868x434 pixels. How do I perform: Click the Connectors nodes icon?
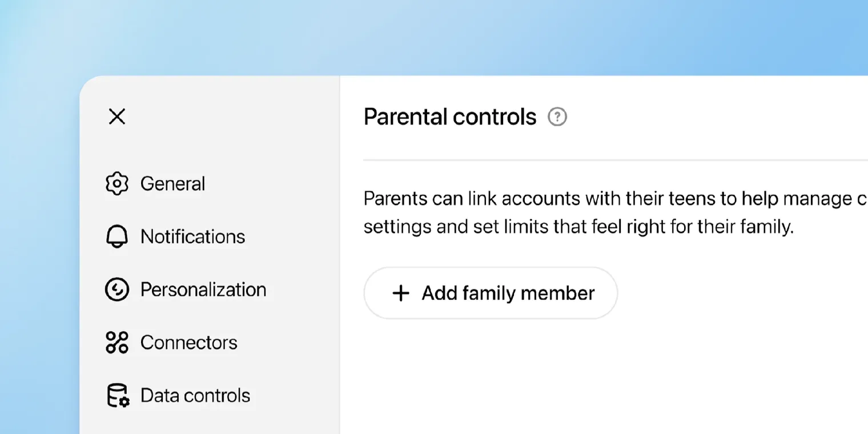117,342
